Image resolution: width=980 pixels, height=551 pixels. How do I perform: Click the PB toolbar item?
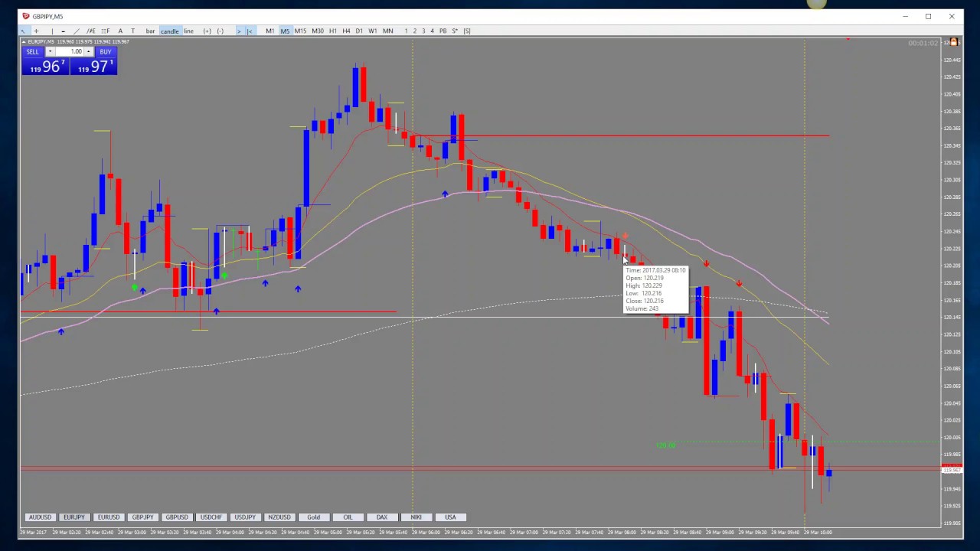tap(443, 31)
